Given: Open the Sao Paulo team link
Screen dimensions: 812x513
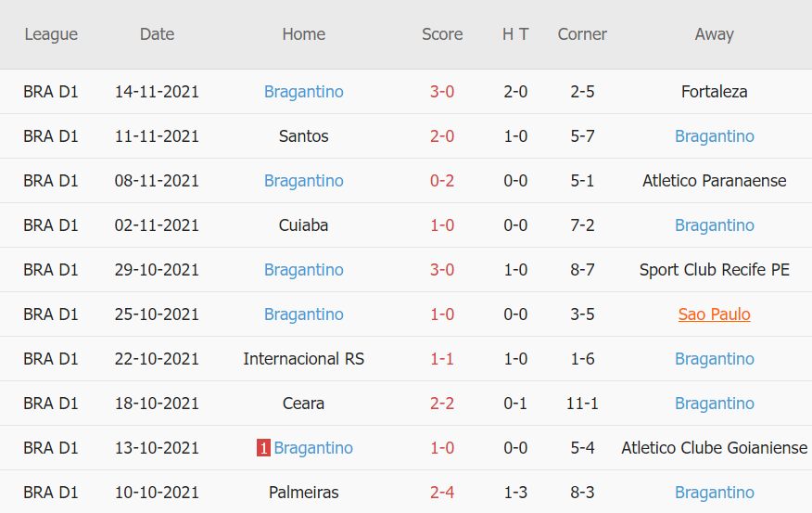Looking at the screenshot, I should (714, 314).
